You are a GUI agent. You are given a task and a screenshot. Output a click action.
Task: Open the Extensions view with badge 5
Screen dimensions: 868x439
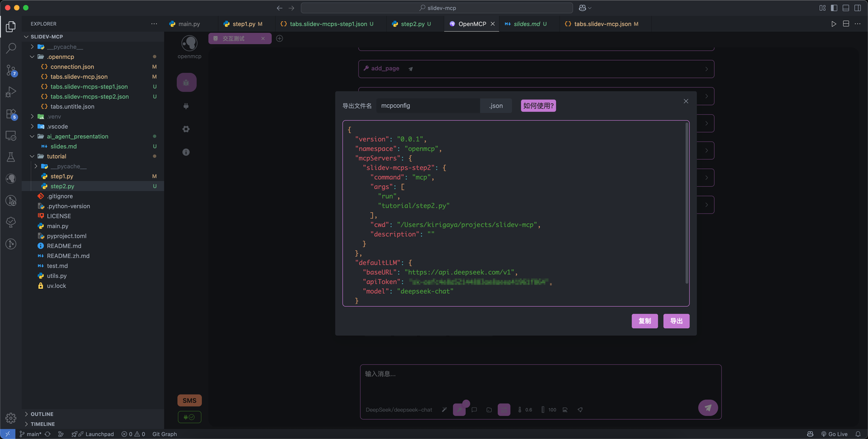click(x=11, y=114)
